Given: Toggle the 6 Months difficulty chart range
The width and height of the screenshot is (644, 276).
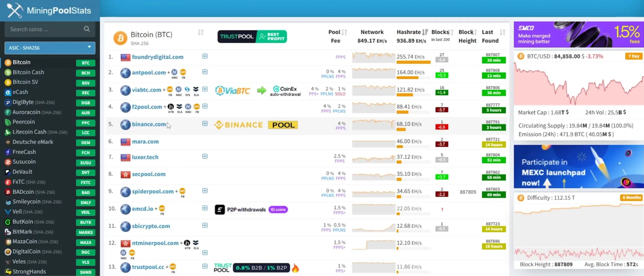Looking at the screenshot, I should click(631, 198).
